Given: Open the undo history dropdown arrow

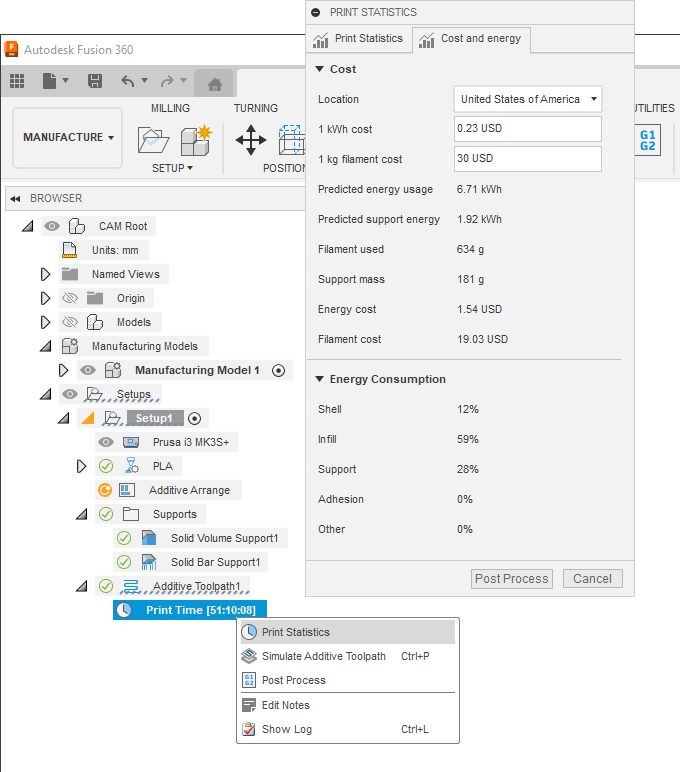Looking at the screenshot, I should coord(144,80).
